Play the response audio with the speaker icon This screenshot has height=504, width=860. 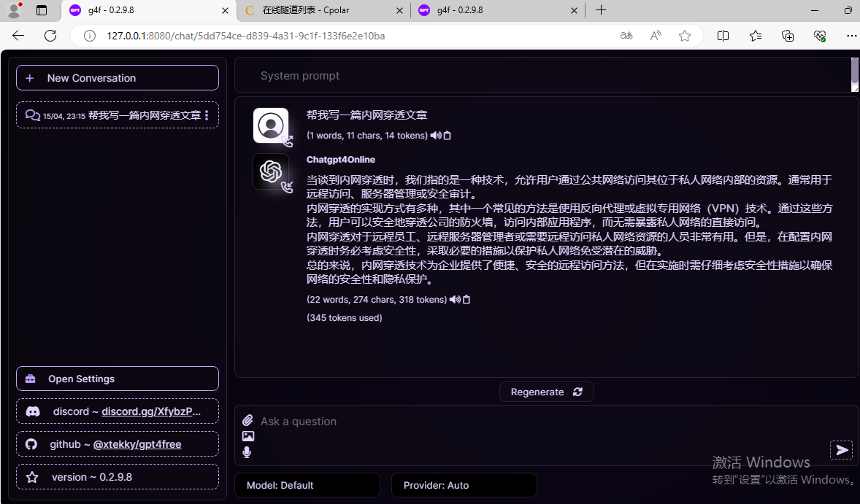pyautogui.click(x=455, y=299)
